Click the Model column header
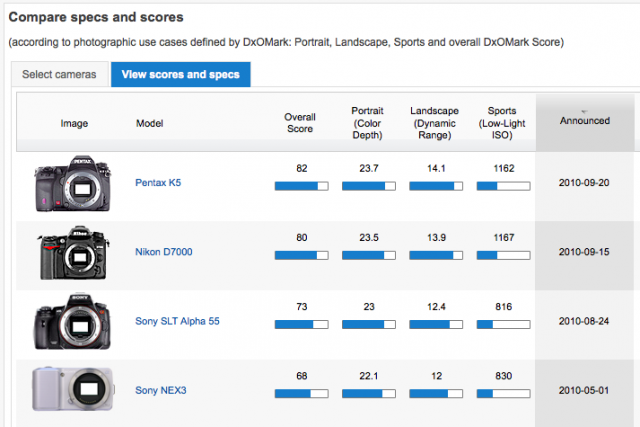Image resolution: width=640 pixels, height=427 pixels. (149, 123)
